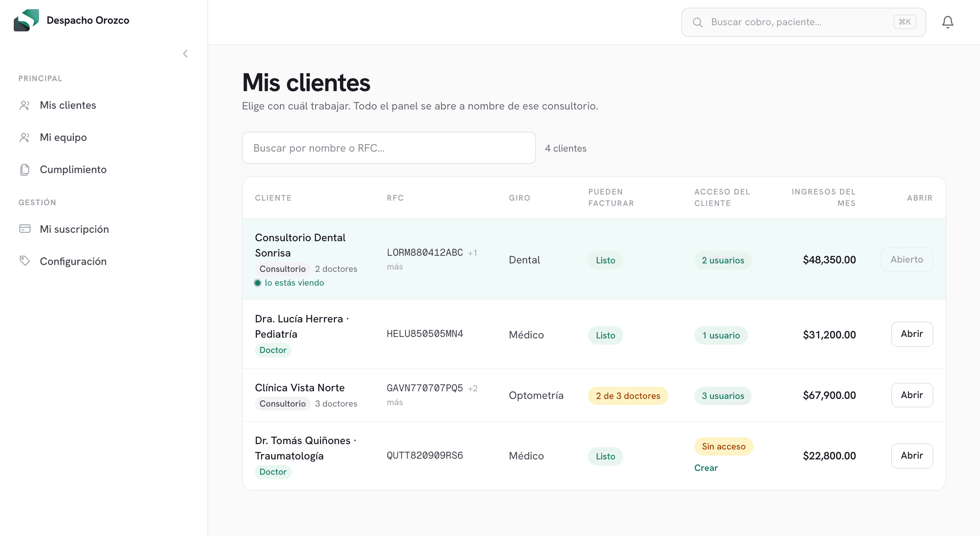Click the 4 clientes count label
Screen dimensions: 980x536
565,149
